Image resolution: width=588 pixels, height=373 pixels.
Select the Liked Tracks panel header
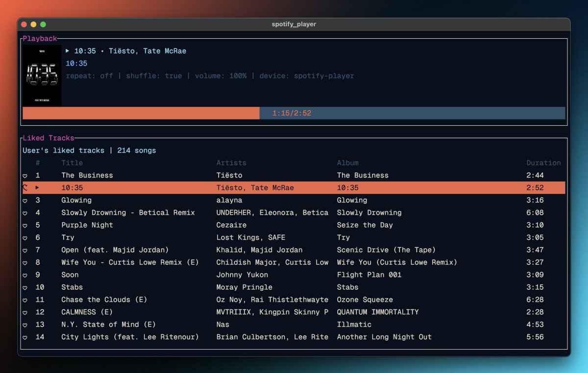coord(49,138)
